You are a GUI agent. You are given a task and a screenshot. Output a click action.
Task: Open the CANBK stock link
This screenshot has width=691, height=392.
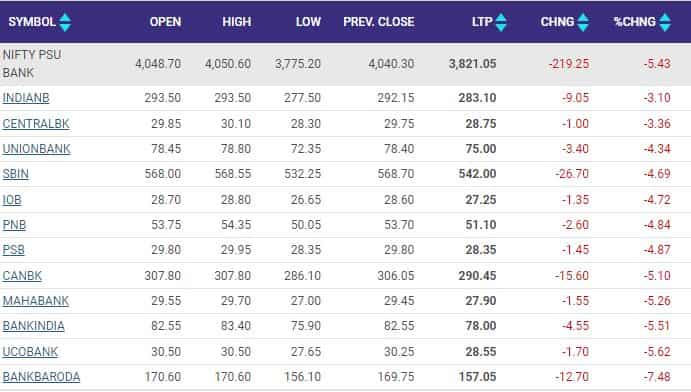[22, 276]
